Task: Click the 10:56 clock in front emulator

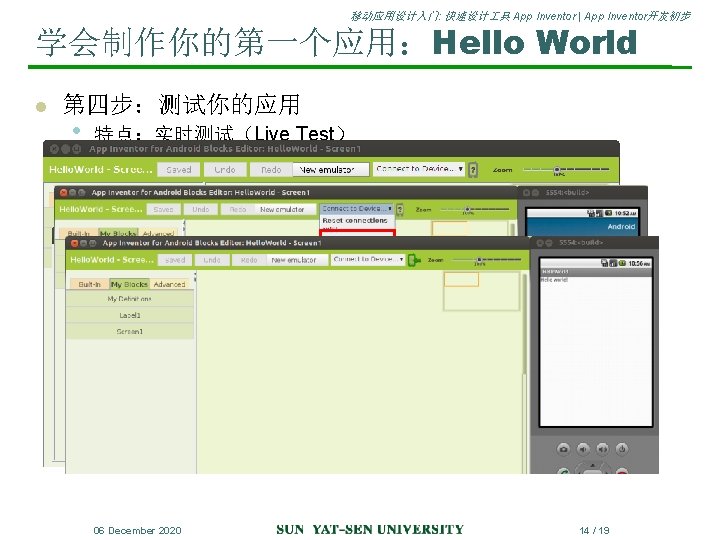Action: [639, 264]
